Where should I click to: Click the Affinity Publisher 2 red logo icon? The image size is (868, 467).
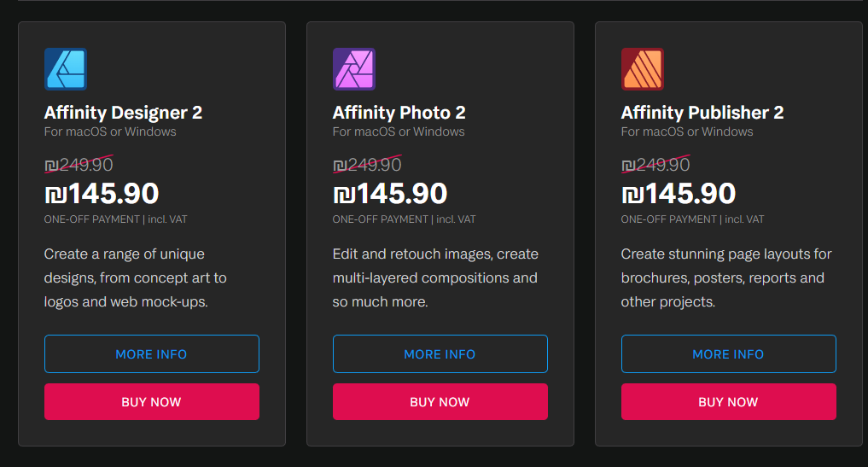pyautogui.click(x=643, y=69)
